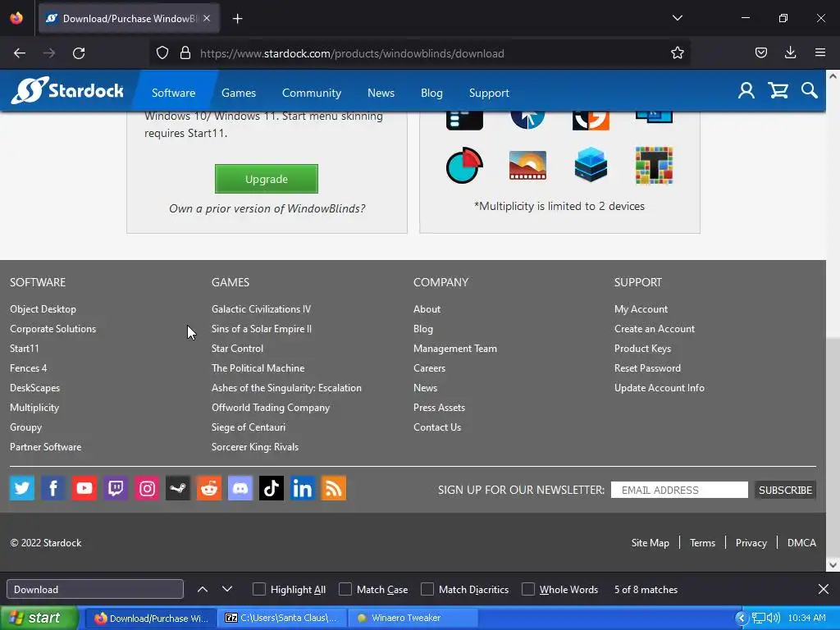This screenshot has width=840, height=630.
Task: Open Stardock Twitter page icon
Action: pyautogui.click(x=22, y=488)
